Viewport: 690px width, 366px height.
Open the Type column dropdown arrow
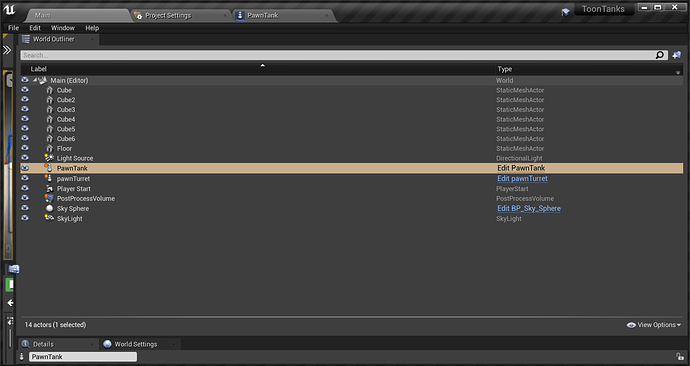(x=678, y=72)
